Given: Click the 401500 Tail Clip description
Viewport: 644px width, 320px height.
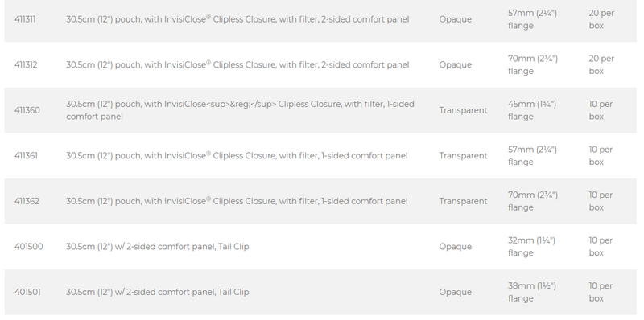Looking at the screenshot, I should (x=157, y=247).
